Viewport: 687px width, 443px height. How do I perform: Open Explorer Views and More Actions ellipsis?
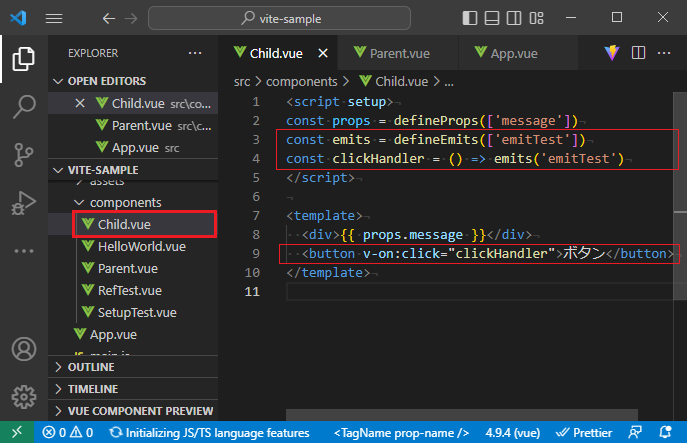[195, 53]
